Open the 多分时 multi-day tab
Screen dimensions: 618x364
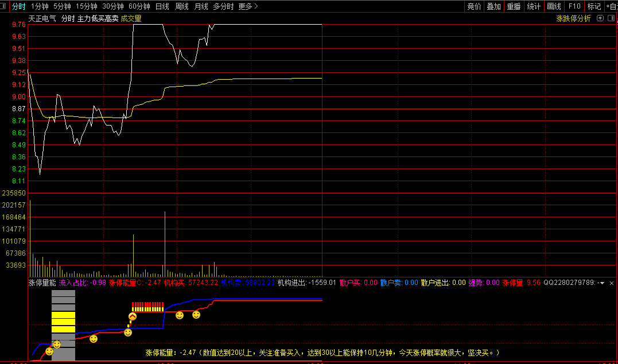[223, 6]
